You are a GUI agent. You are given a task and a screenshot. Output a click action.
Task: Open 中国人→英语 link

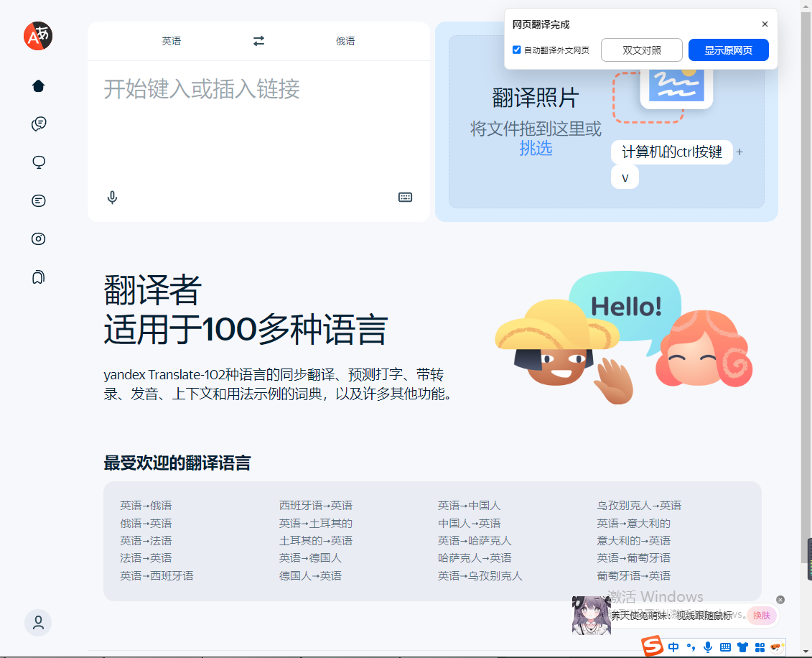[469, 523]
